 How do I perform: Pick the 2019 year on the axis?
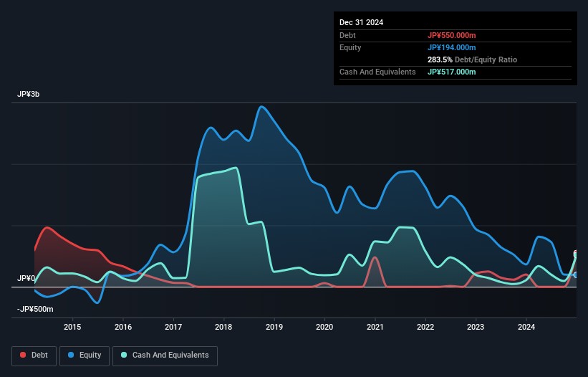(274, 328)
